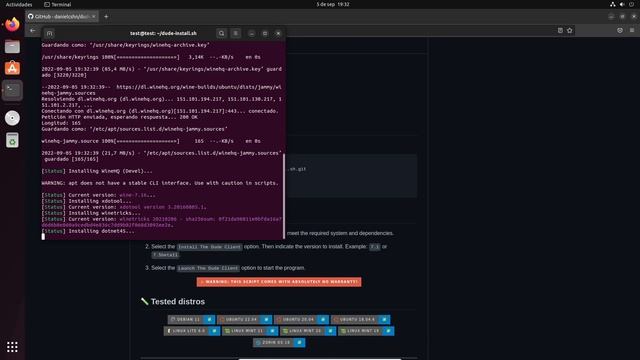The image size is (640, 360).
Task: Click the Linux Mint 20 badge
Action: point(308,331)
